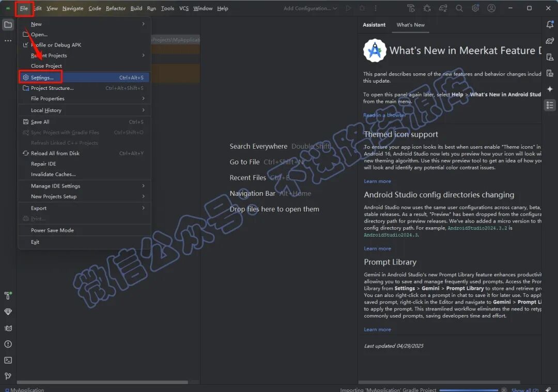Viewport: 558px width, 392px height.
Task: Open the Build menu
Action: pyautogui.click(x=136, y=8)
